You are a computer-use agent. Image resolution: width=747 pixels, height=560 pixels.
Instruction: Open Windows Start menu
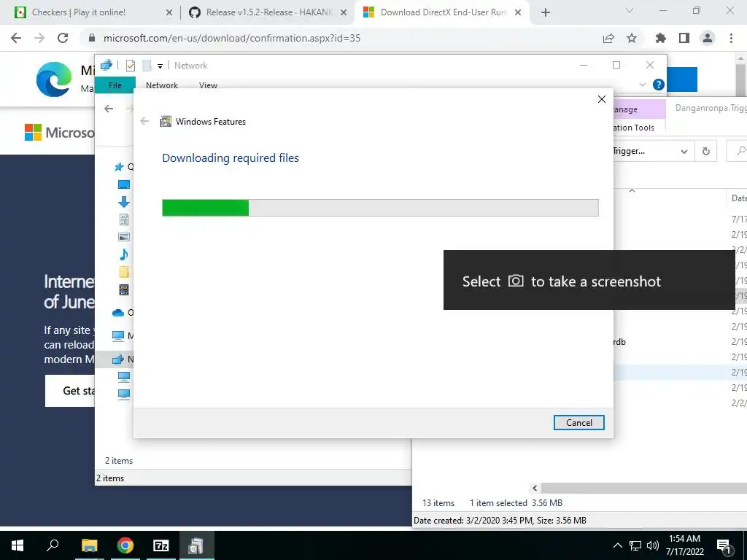click(18, 545)
